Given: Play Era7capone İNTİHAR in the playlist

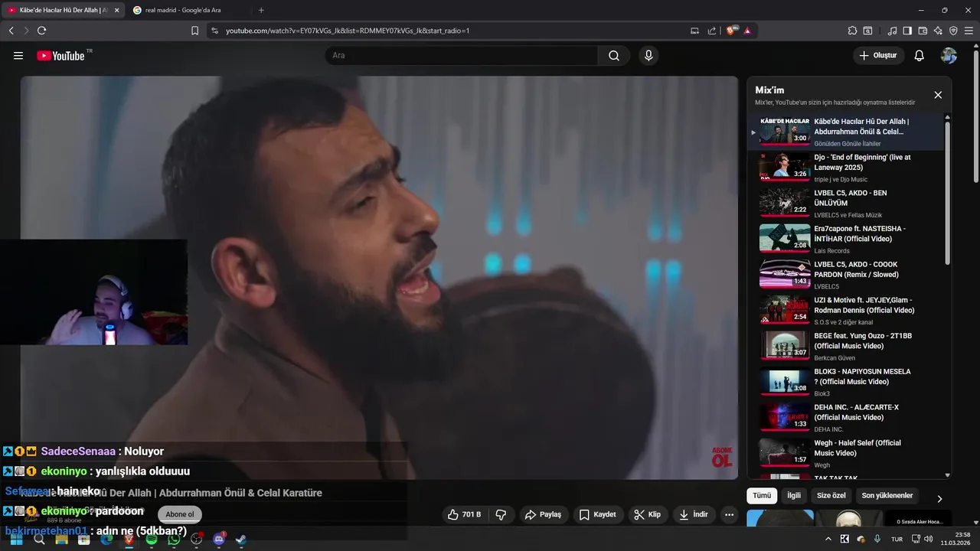Looking at the screenshot, I should [845, 239].
